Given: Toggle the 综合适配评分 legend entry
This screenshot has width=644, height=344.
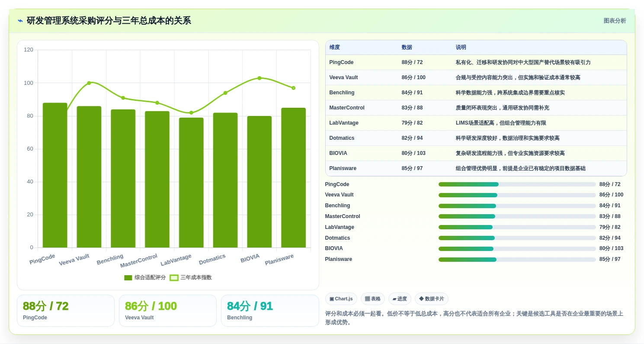Looking at the screenshot, I should coord(145,278).
